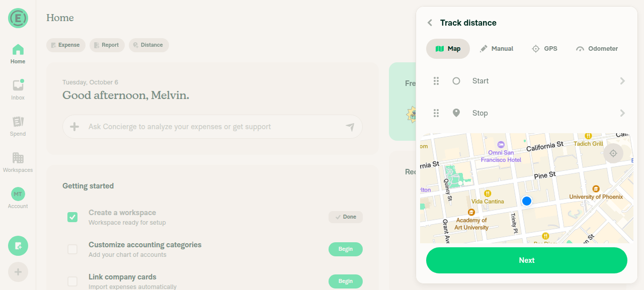Expand the Stop waypoint chevron
This screenshot has width=644, height=290.
[622, 113]
